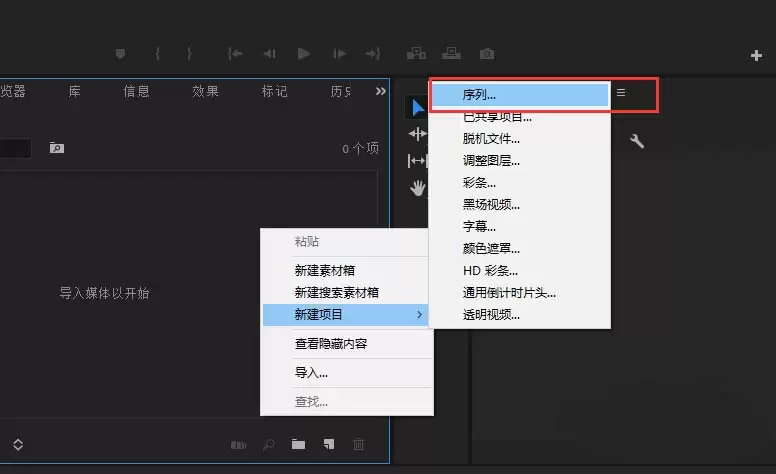Switch to the 效果 tab

click(x=205, y=91)
